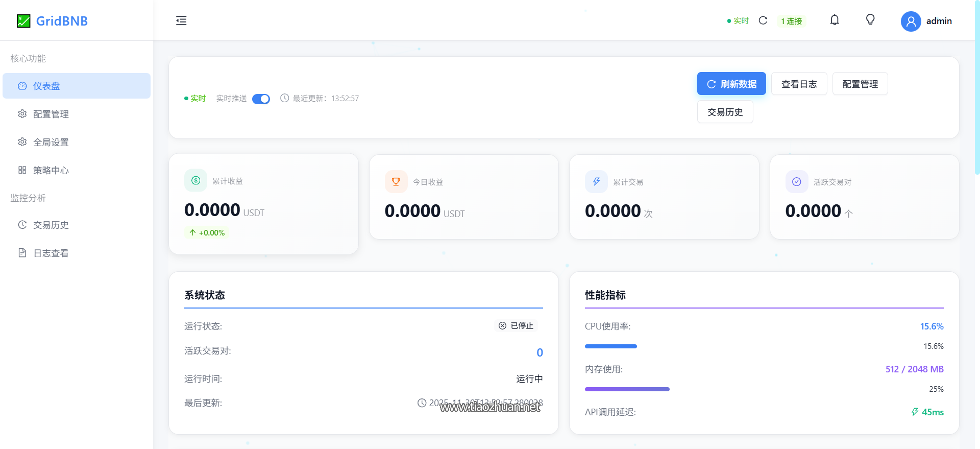Click the lightbulb theme icon
Viewport: 980px width, 449px height.
[870, 20]
